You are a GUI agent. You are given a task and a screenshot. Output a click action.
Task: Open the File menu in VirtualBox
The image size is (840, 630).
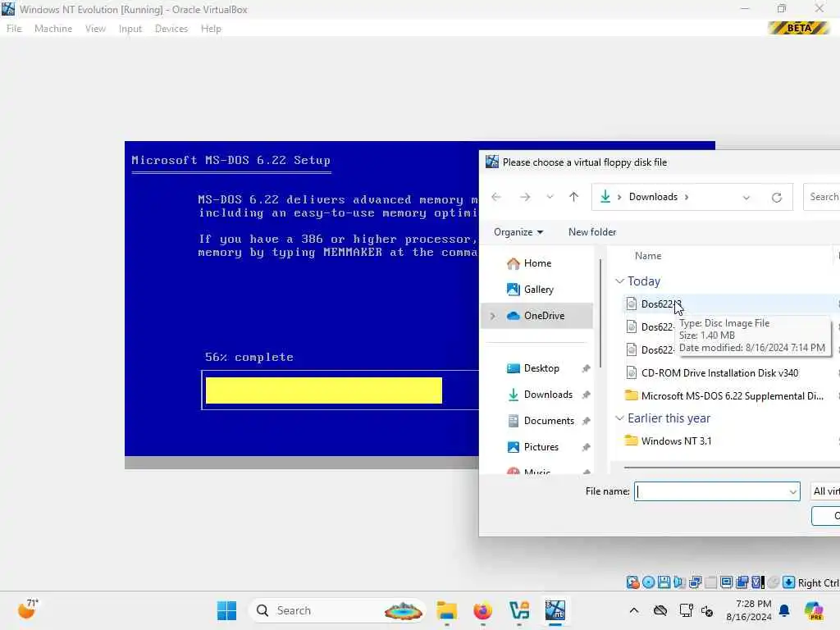(x=14, y=29)
